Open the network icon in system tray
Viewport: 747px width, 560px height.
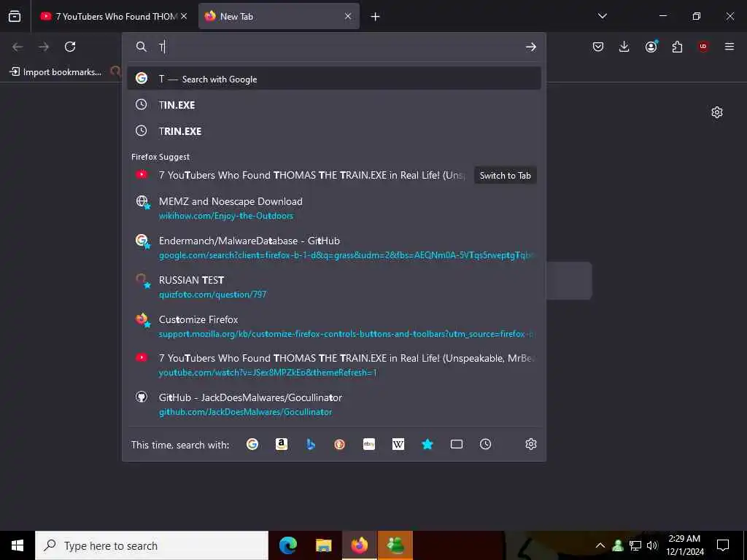click(635, 545)
